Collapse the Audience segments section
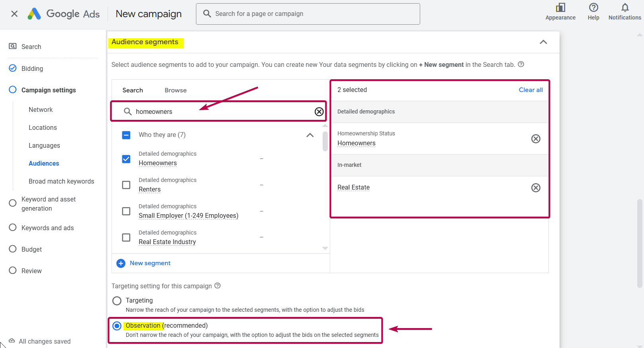Screen dimensions: 644x348 click(x=543, y=42)
